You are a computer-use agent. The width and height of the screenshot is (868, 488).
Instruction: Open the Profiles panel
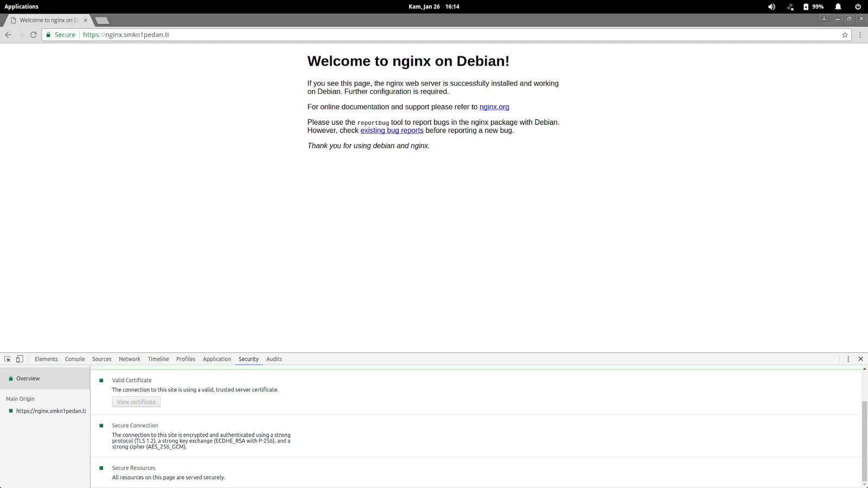coord(186,359)
